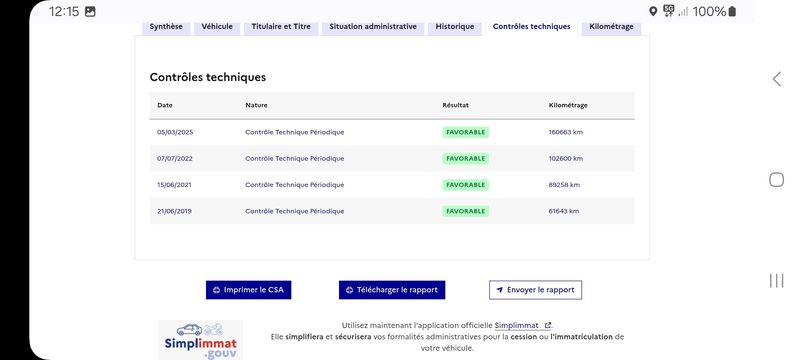Viewport: 800px width, 360px height.
Task: Click the Résultat column header
Action: (x=456, y=105)
